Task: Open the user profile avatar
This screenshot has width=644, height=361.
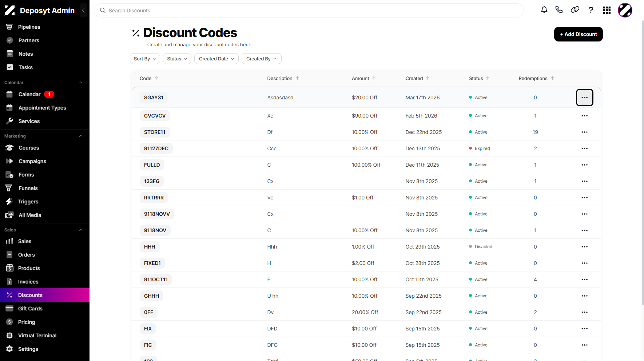Action: click(x=625, y=10)
